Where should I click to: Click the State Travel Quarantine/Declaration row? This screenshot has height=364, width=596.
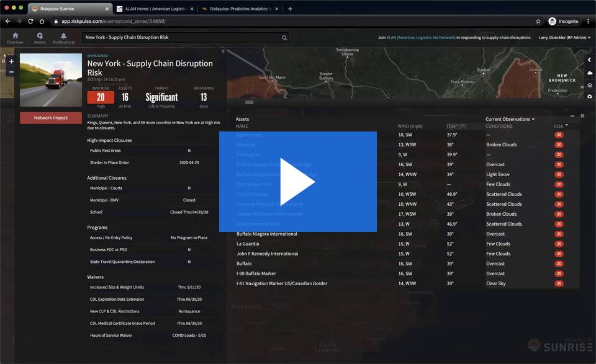click(153, 262)
